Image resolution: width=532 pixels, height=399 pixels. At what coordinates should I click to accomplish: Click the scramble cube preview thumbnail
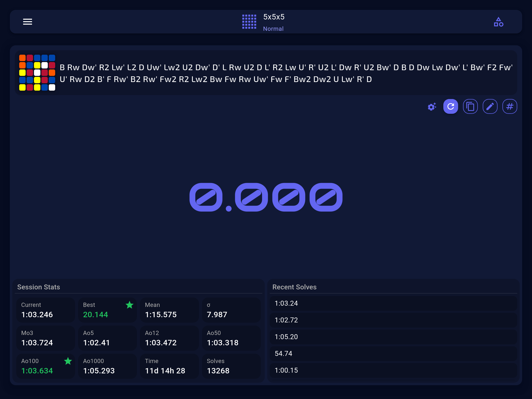click(37, 73)
